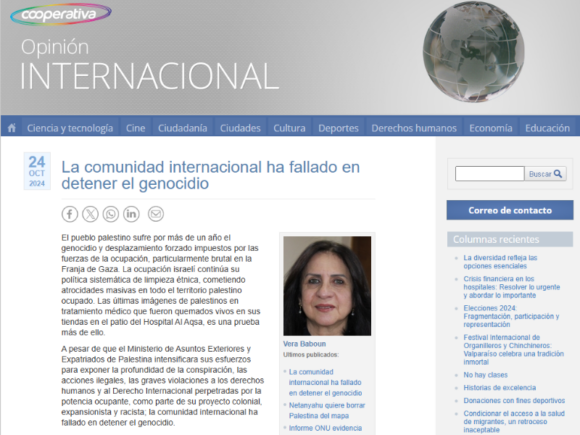
Task: Send article by email icon
Action: point(156,214)
